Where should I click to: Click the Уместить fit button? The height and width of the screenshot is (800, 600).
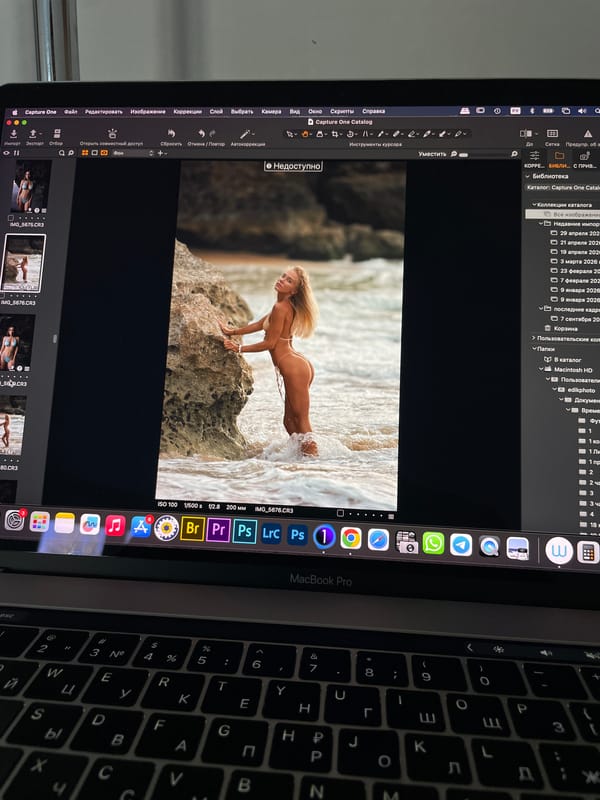(x=432, y=154)
